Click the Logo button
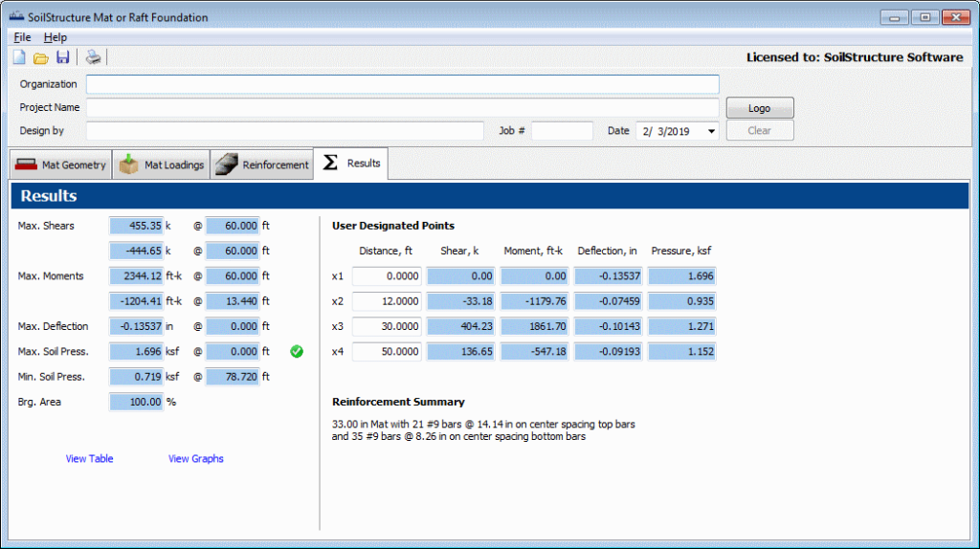The width and height of the screenshot is (980, 549). 759,108
